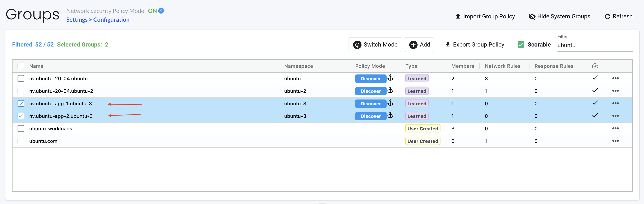Click User Created badge for ubuntu-workloads
This screenshot has height=204, width=644.
click(423, 128)
